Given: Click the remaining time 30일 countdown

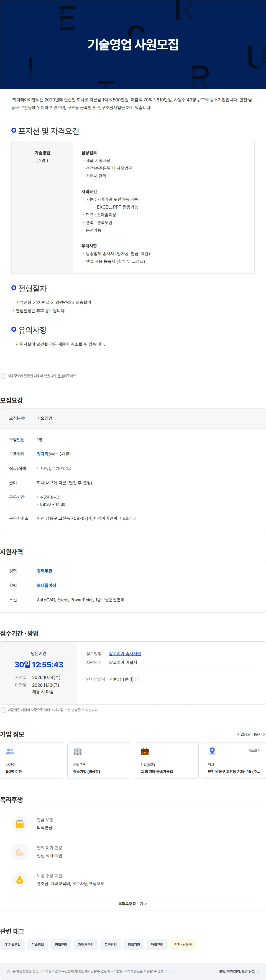Looking at the screenshot, I should coord(39,665).
